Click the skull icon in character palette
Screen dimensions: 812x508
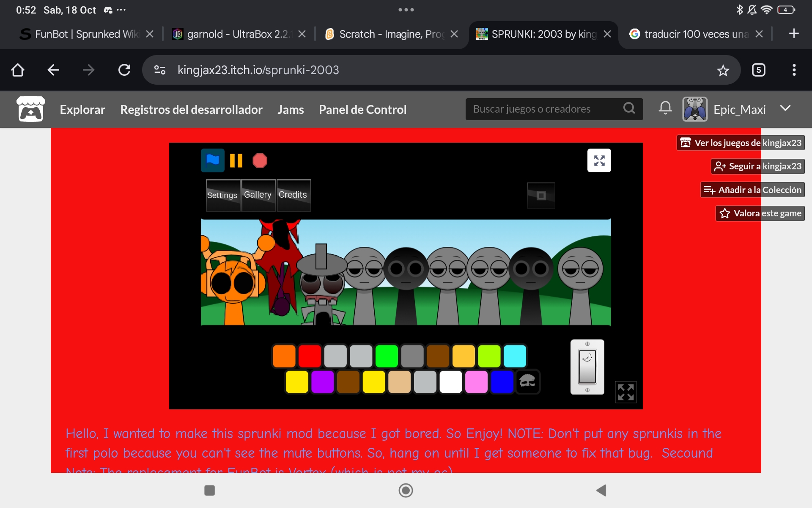click(x=527, y=381)
